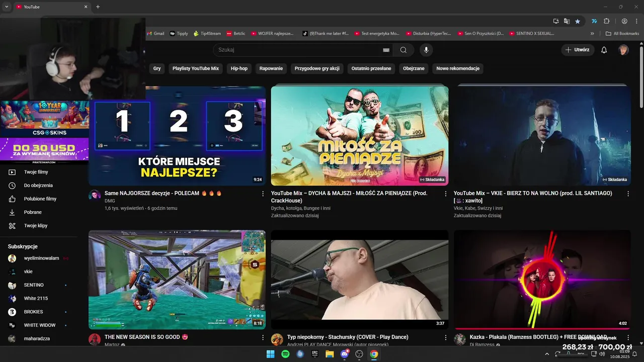Play the KTÓRE MIEJSCE NAJLEPSZE thumbnail

(x=177, y=136)
